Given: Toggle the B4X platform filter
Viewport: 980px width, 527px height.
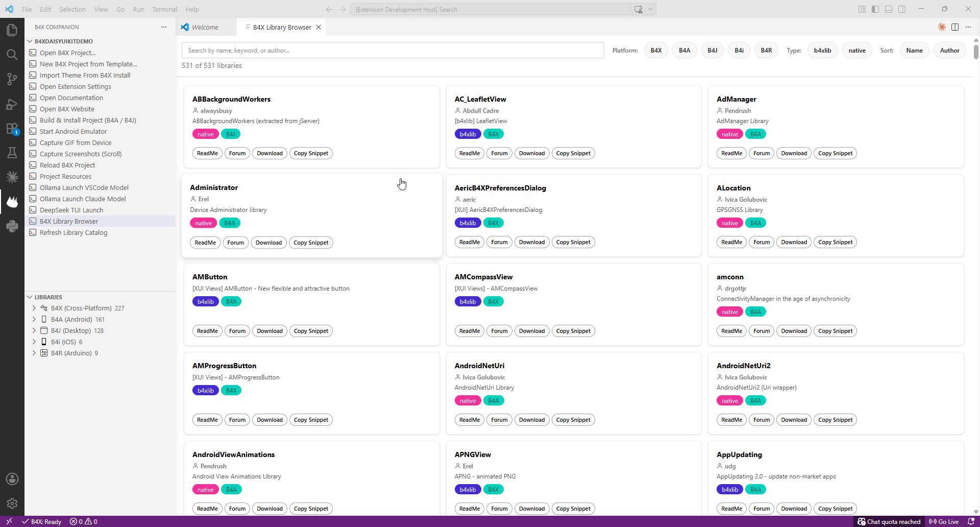Looking at the screenshot, I should (x=656, y=51).
